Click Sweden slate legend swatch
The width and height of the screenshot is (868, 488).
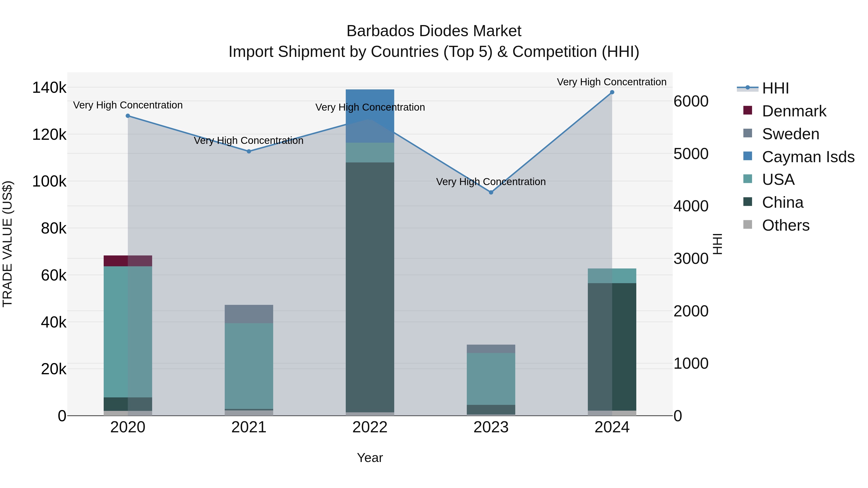747,133
